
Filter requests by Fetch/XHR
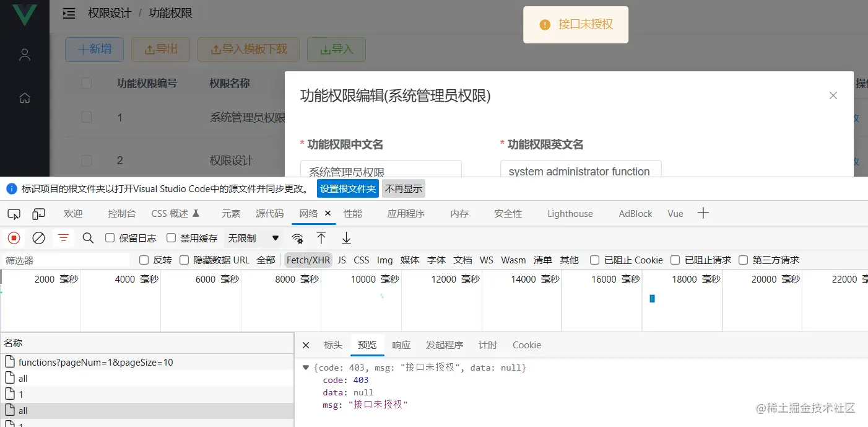[x=308, y=260]
